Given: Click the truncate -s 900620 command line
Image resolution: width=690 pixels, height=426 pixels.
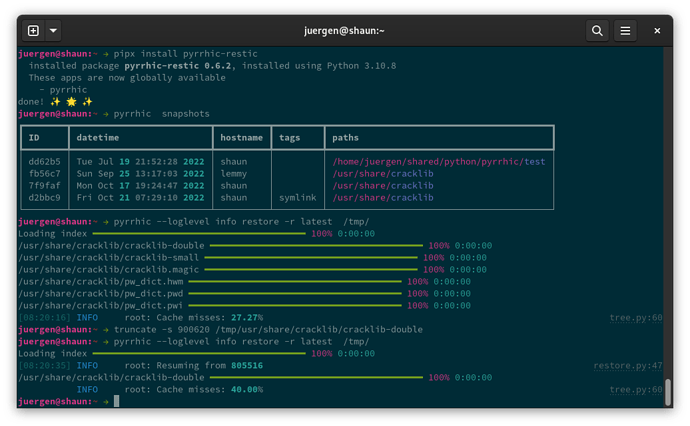Looking at the screenshot, I should (x=268, y=329).
